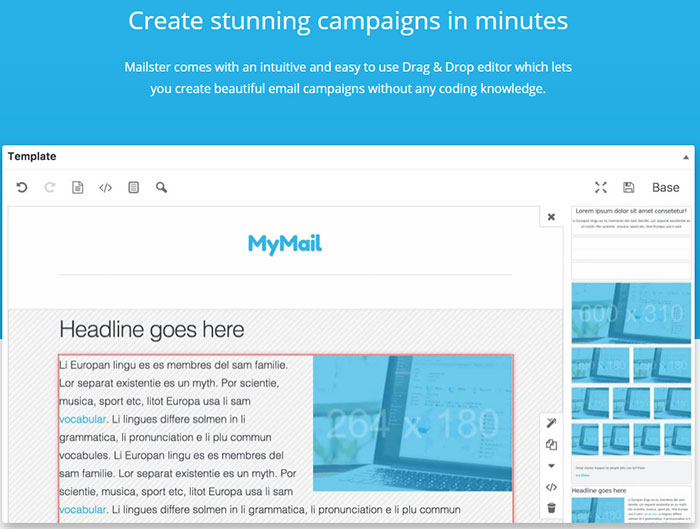Toggle the fullscreen editor icon
The height and width of the screenshot is (529, 700).
coord(601,187)
